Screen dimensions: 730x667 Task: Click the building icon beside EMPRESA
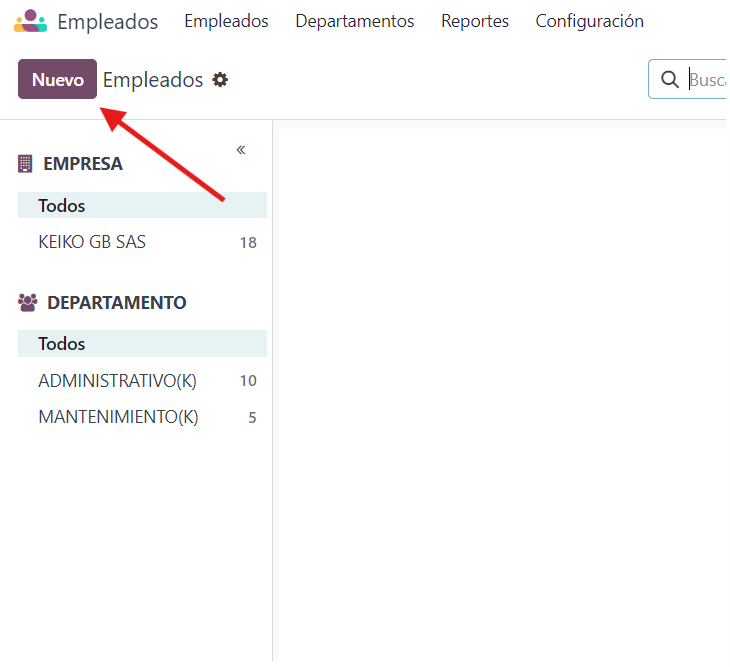[x=26, y=164]
